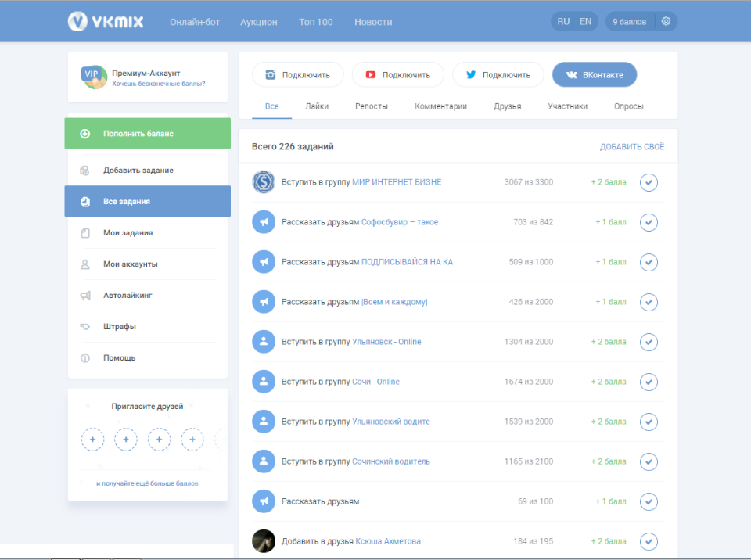Viewport: 751px width, 560px height.
Task: Click the megaphone icon for Софосбувир task
Action: tap(264, 222)
